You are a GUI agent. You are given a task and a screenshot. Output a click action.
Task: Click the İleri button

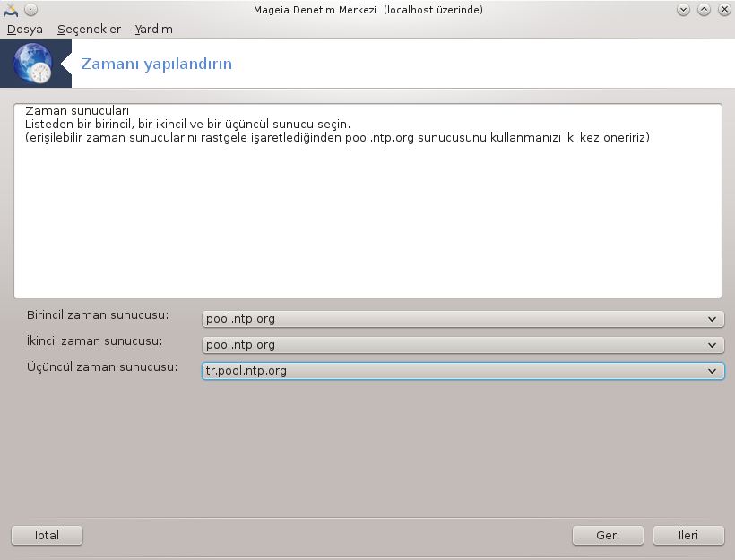[688, 535]
